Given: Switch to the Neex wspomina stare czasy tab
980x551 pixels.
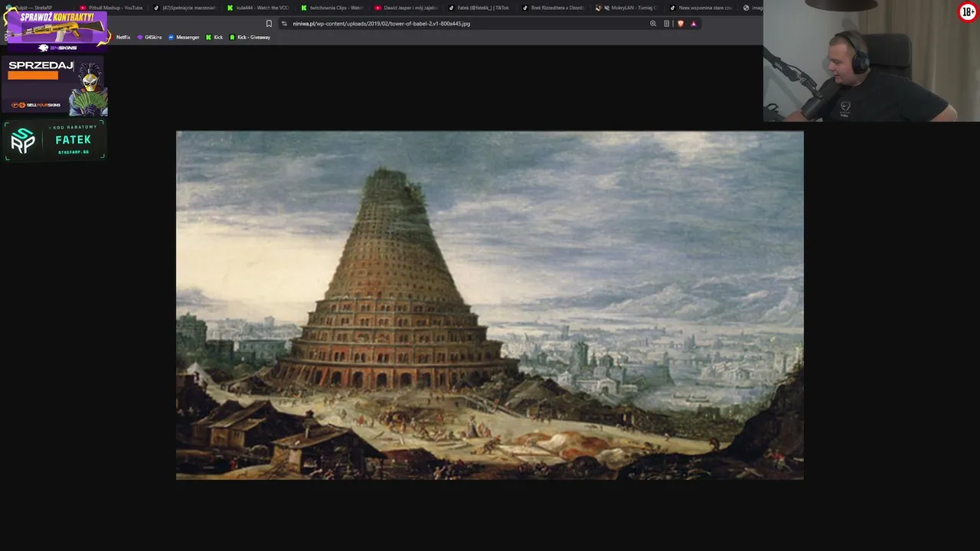Looking at the screenshot, I should point(701,8).
